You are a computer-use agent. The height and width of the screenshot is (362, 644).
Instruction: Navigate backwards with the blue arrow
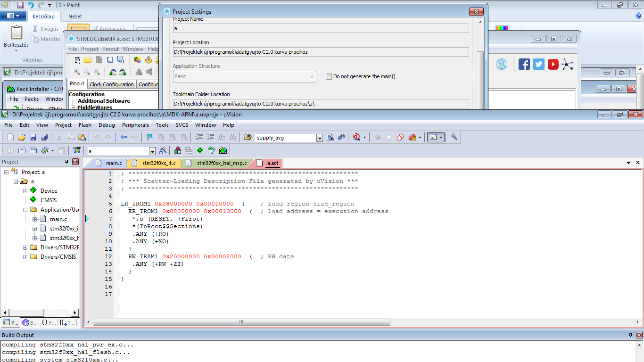124,137
